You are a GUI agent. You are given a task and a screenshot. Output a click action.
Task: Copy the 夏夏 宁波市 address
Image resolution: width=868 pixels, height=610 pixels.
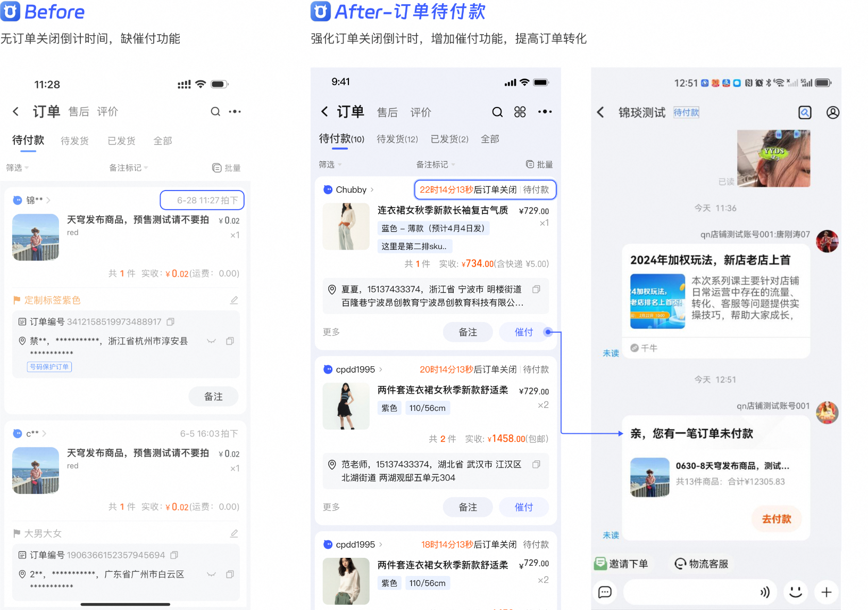pos(536,289)
